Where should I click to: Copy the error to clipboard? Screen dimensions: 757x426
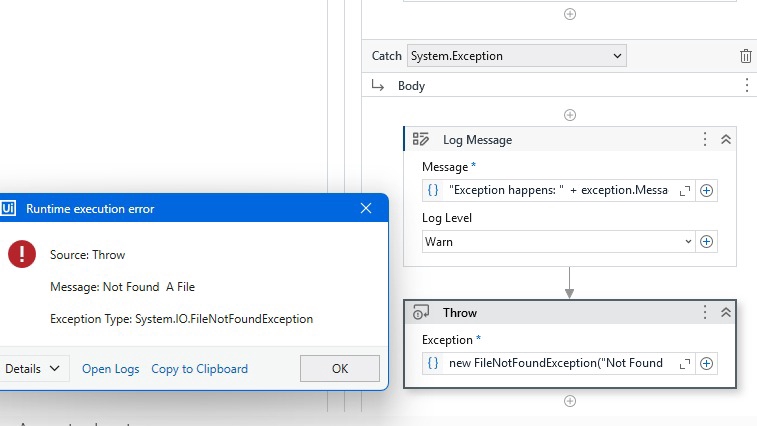199,369
